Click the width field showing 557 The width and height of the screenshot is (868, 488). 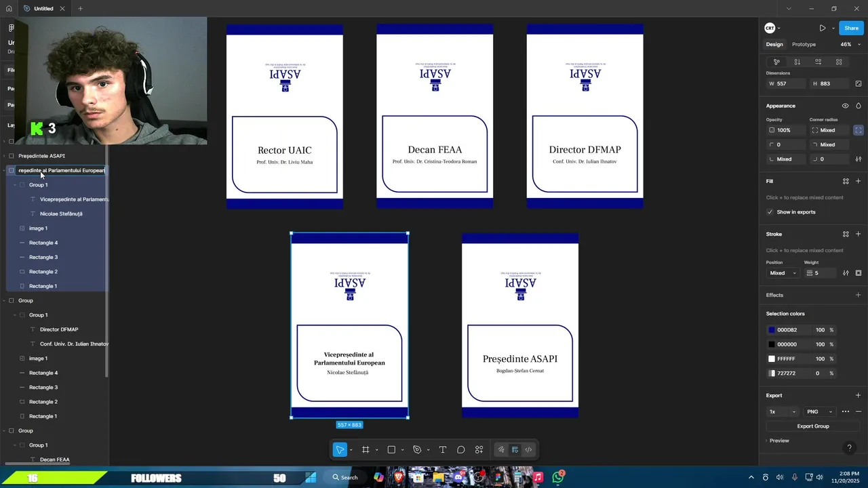pos(787,83)
